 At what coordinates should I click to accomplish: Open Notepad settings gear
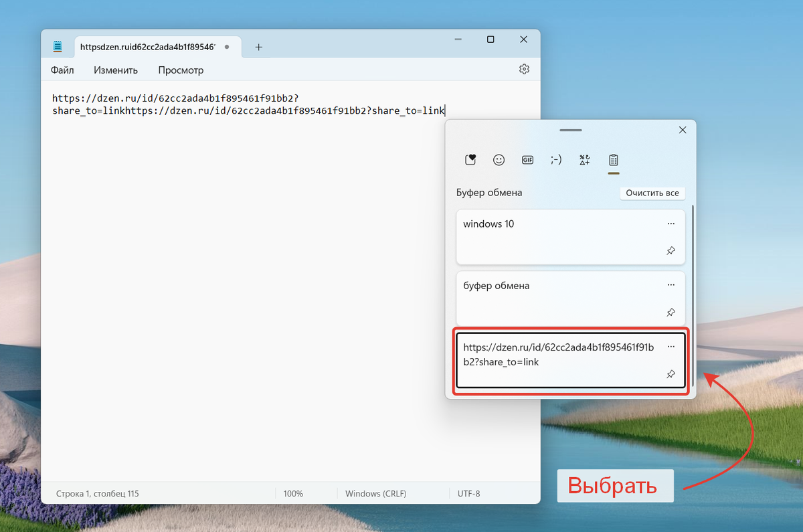pos(524,70)
